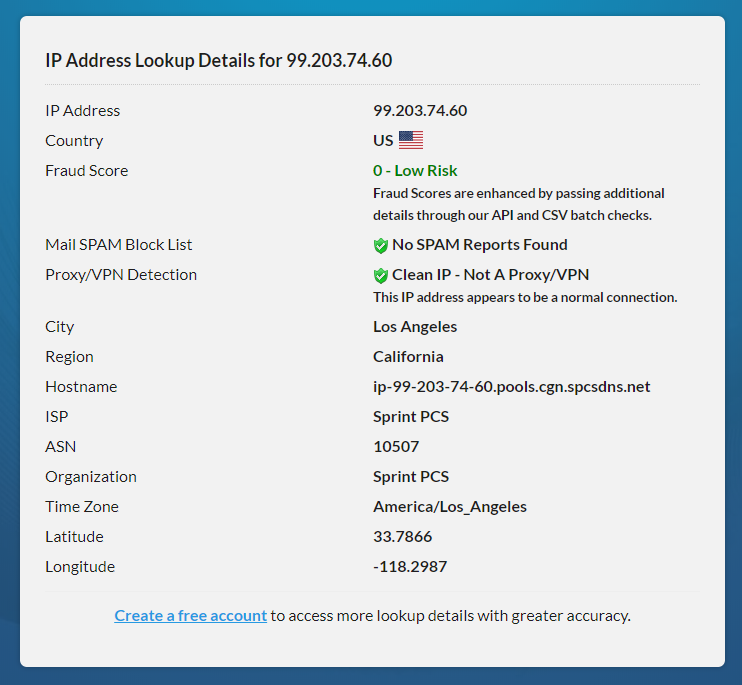
Task: Click the 'Longitude' label
Action: (80, 567)
